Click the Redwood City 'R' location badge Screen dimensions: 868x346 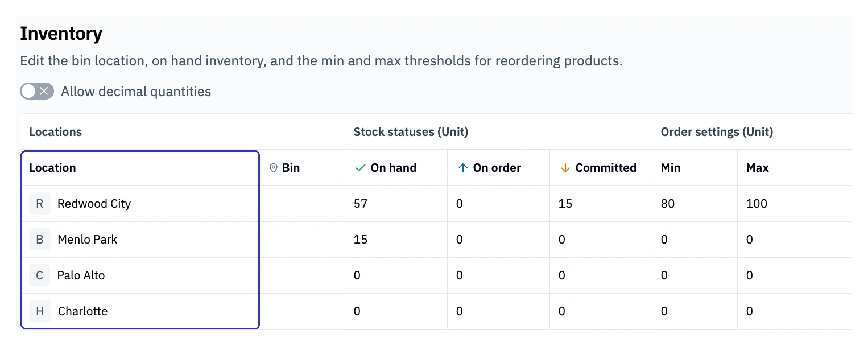[x=40, y=204]
